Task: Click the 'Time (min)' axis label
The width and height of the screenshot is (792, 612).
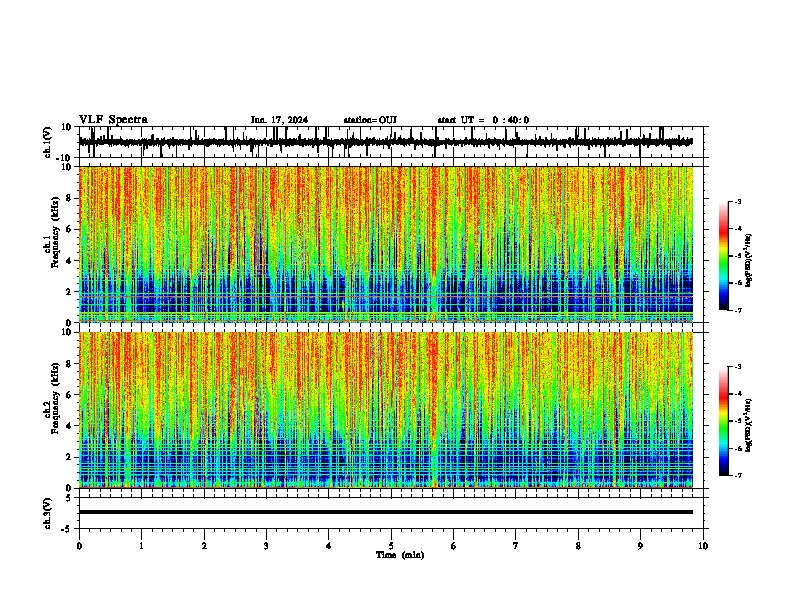Action: [400, 555]
